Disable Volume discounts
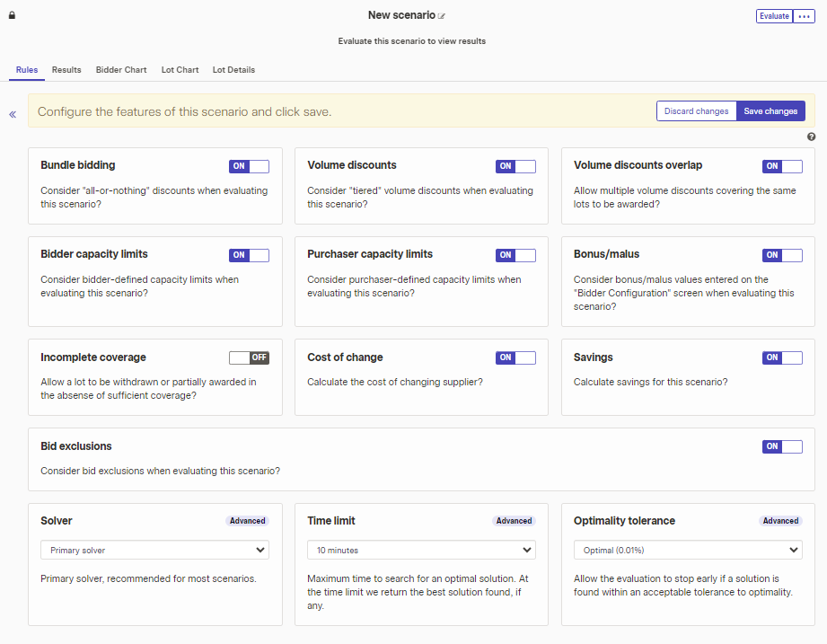Image resolution: width=827 pixels, height=644 pixels. click(x=515, y=166)
